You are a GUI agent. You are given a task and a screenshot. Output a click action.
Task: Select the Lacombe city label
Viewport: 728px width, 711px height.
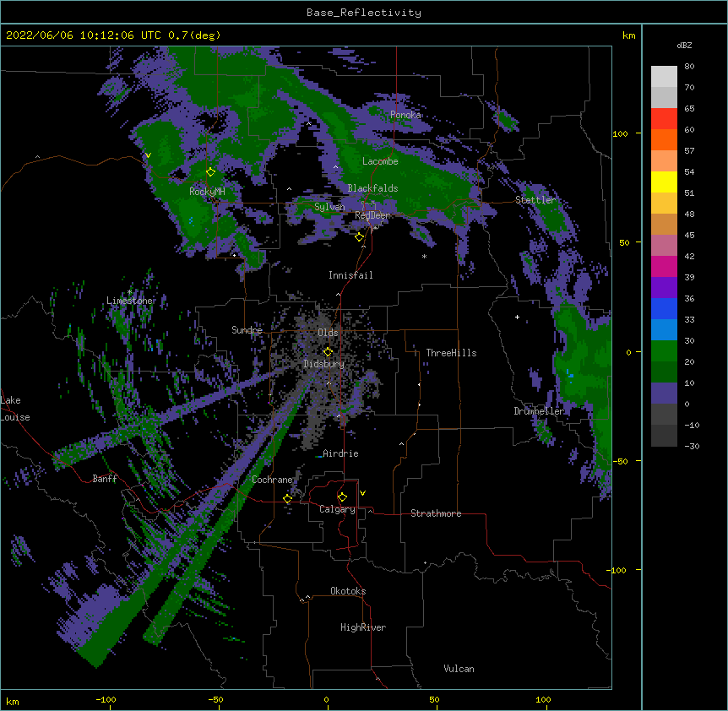(380, 161)
